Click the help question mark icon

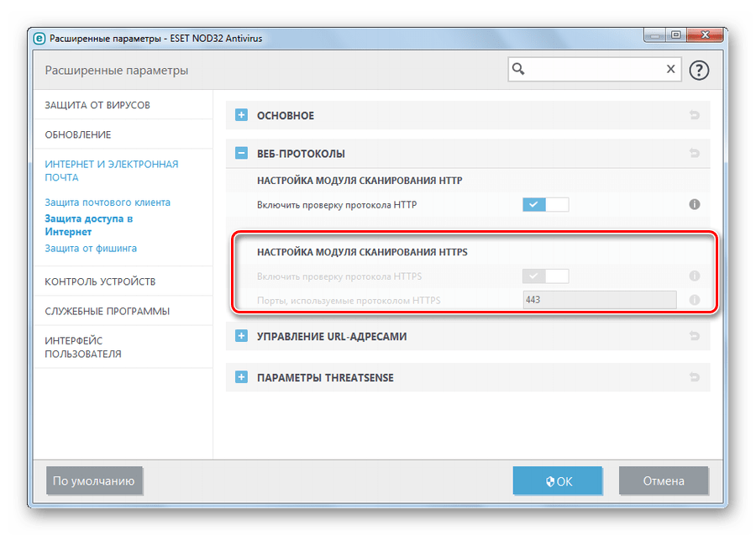tap(699, 70)
